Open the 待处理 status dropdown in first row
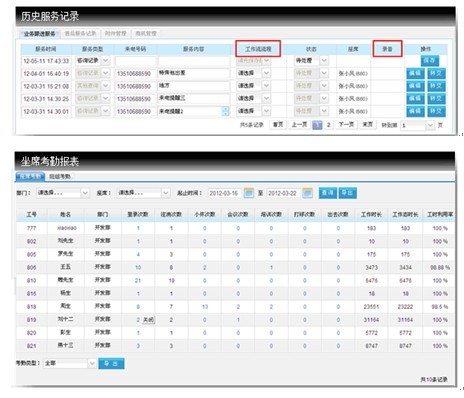The height and width of the screenshot is (398, 464). [324, 61]
